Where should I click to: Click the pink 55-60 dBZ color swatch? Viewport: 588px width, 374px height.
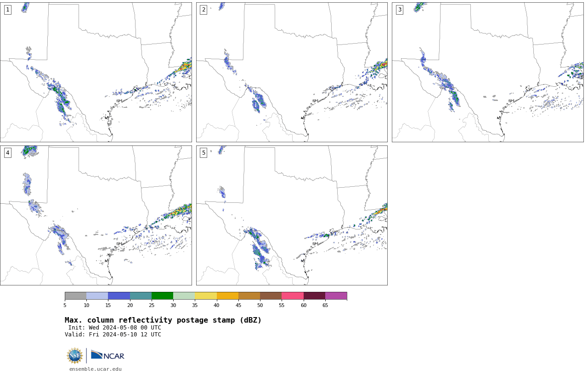(293, 296)
